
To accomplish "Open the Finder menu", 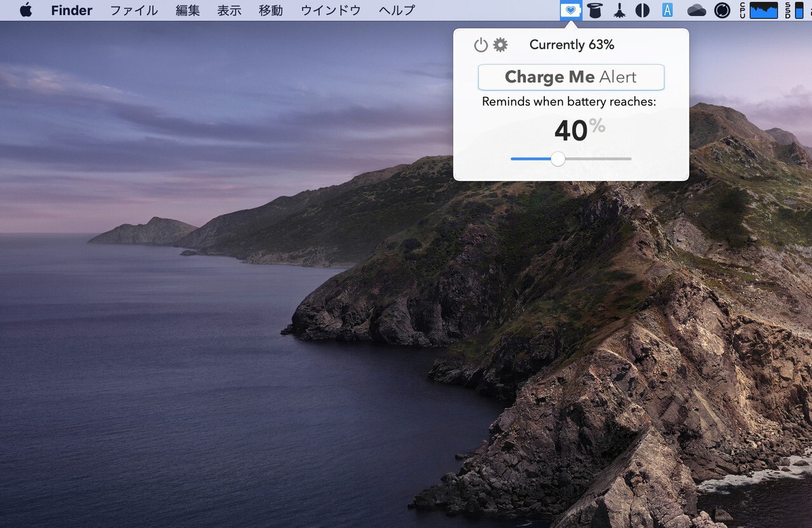I will (x=72, y=10).
